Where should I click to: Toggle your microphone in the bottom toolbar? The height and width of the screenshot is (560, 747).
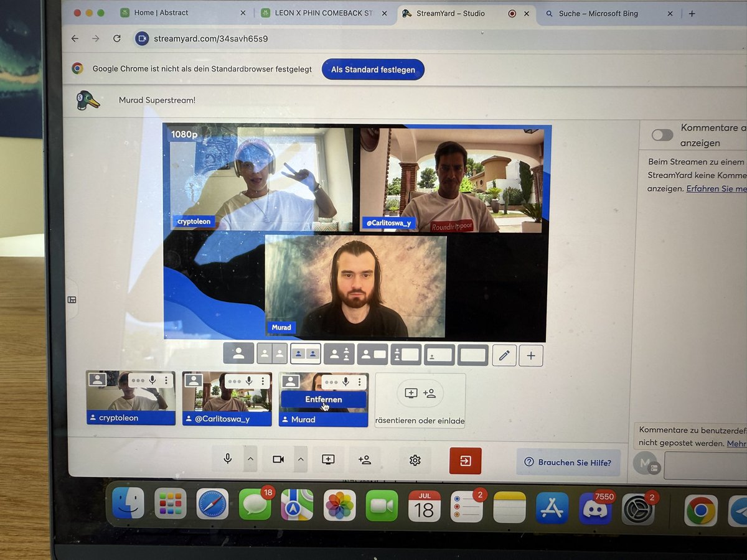228,459
